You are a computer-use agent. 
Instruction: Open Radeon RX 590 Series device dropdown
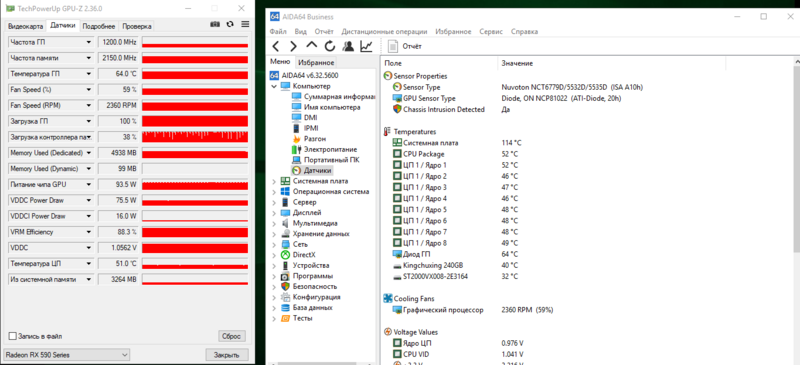66,355
